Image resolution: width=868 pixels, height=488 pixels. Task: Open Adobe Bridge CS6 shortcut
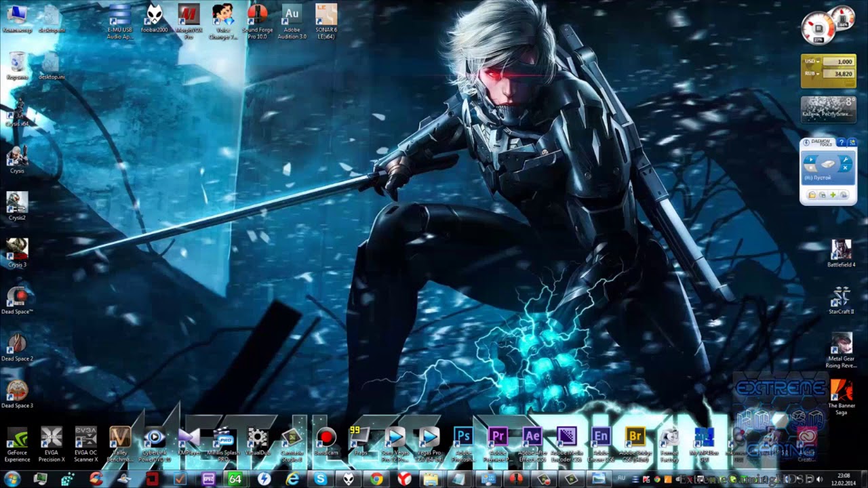(635, 444)
